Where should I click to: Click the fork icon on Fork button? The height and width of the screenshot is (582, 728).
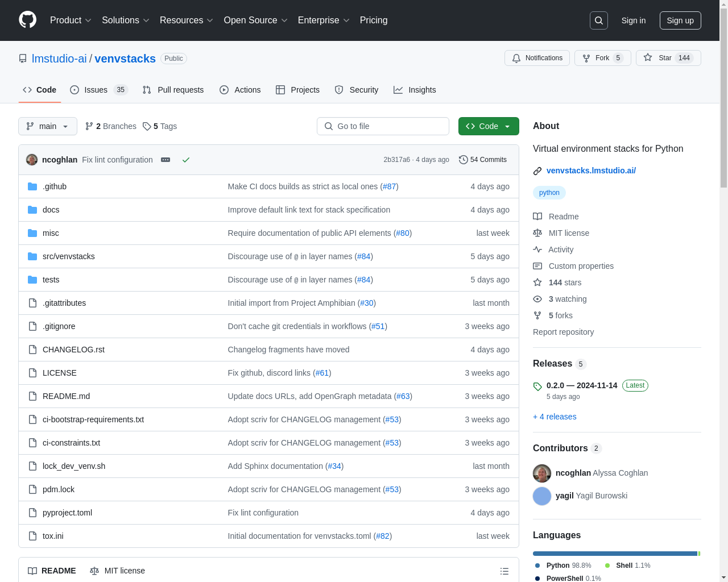tap(586, 58)
